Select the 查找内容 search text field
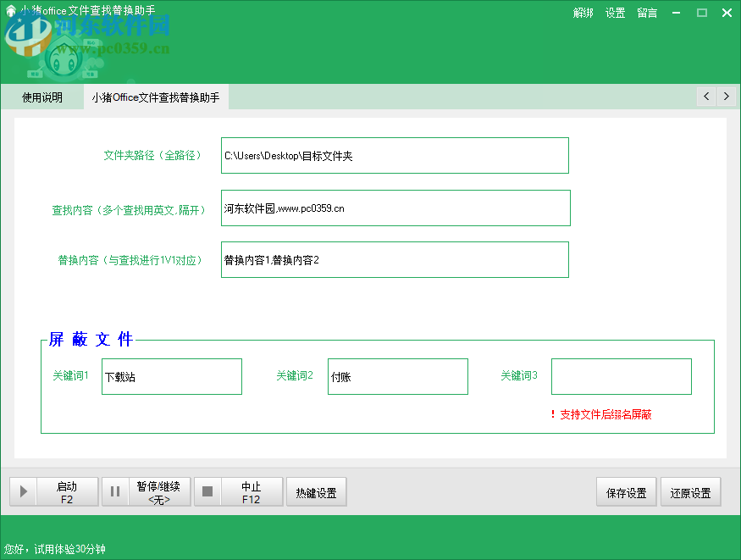Image resolution: width=741 pixels, height=560 pixels. pyautogui.click(x=394, y=208)
